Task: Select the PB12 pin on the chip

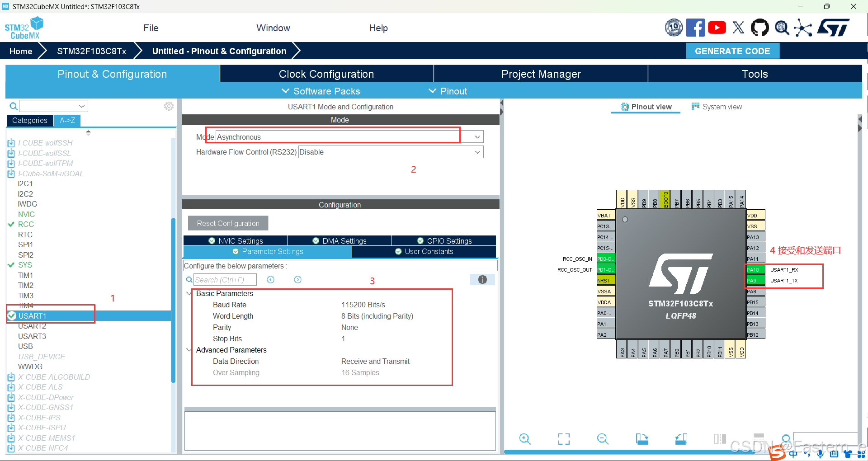Action: coord(755,335)
